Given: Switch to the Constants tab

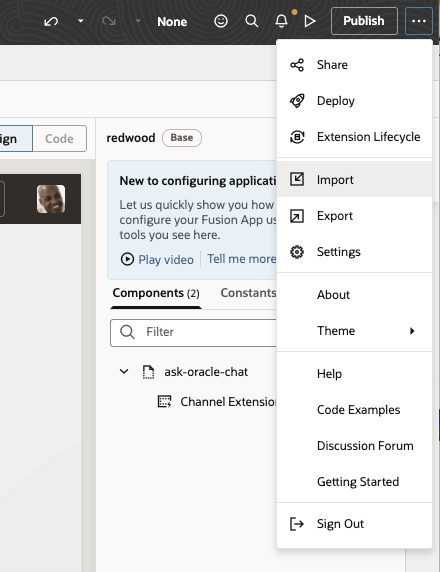Looking at the screenshot, I should [x=248, y=293].
